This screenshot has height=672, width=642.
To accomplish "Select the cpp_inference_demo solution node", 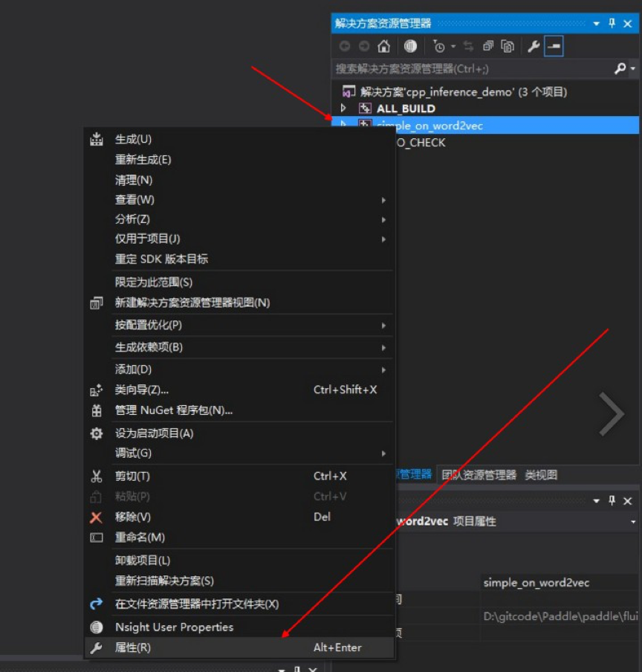I will coord(455,91).
